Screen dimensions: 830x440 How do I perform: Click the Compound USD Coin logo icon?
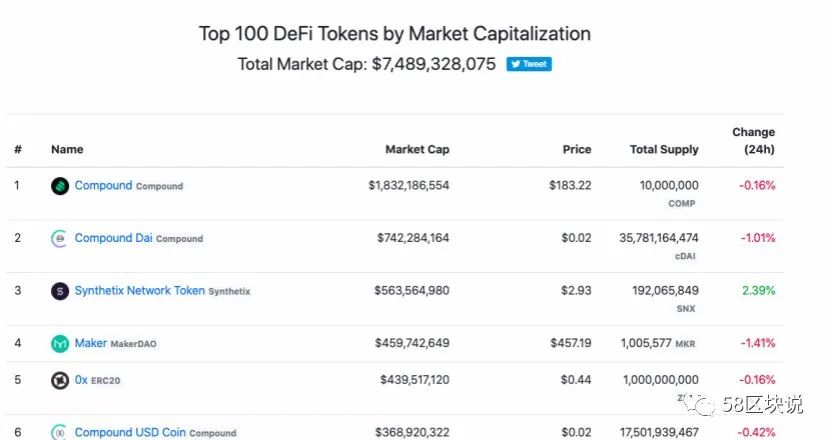60,432
